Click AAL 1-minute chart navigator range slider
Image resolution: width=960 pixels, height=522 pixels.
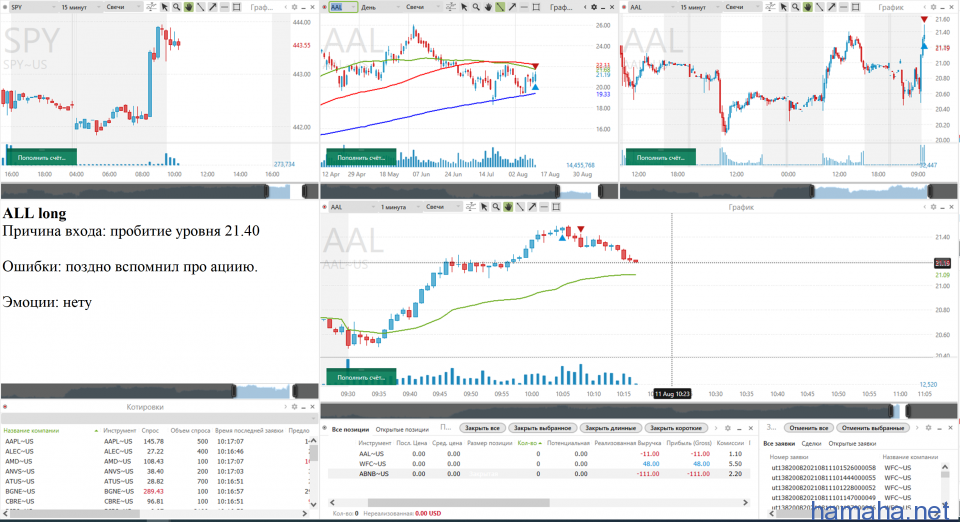[x=897, y=411]
